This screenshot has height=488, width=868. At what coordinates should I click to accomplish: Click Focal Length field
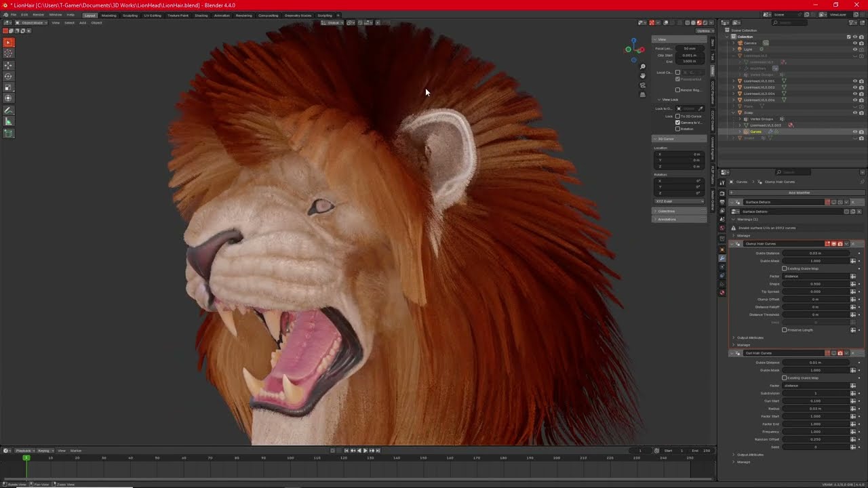pos(690,49)
